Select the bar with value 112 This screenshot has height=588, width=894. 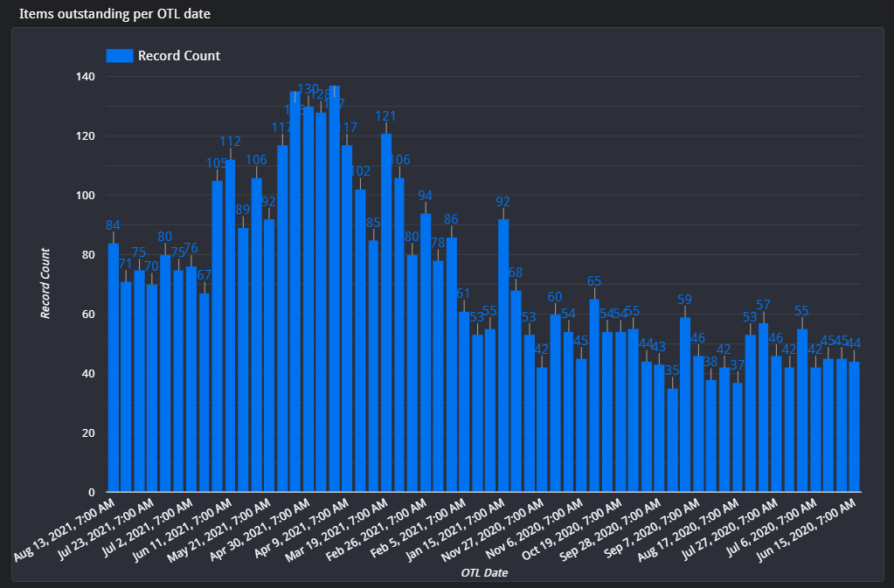[x=230, y=325]
